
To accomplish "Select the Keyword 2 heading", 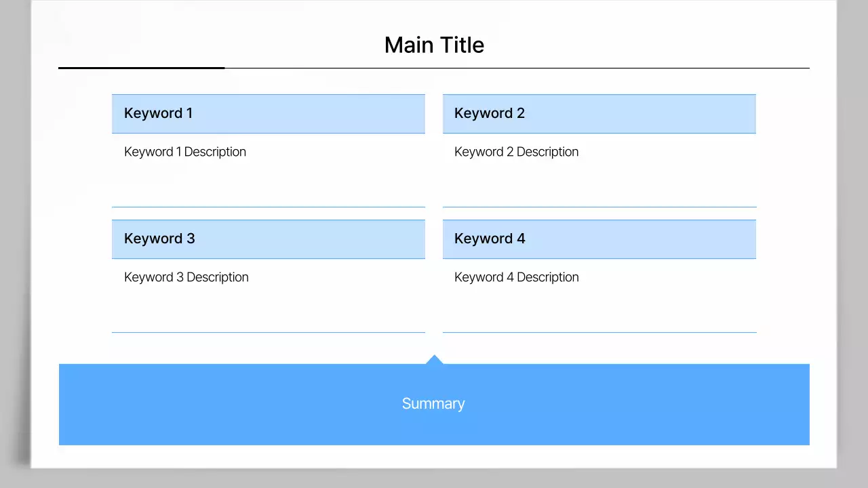I will [489, 113].
